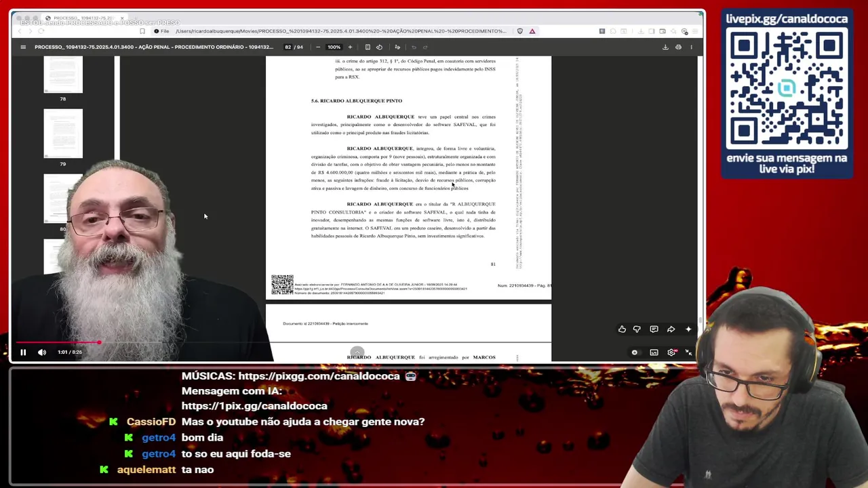
Task: Print the PDF document
Action: (x=678, y=47)
